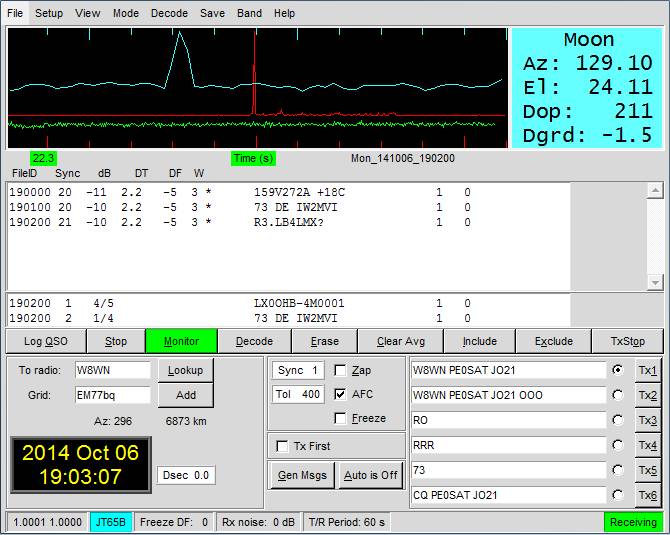
Task: Click the message field ending in OOO
Action: pos(508,395)
